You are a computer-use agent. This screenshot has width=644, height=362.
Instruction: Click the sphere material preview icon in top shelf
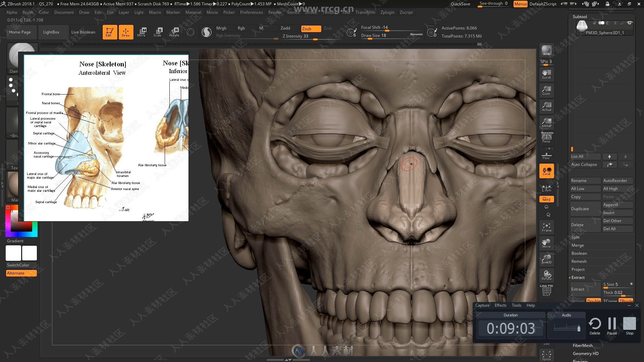pos(207,32)
